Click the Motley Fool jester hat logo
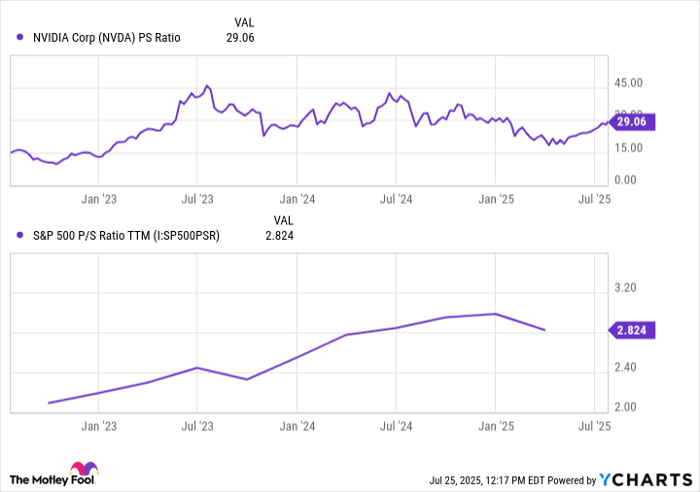Viewport: 700px width, 492px height. click(82, 470)
